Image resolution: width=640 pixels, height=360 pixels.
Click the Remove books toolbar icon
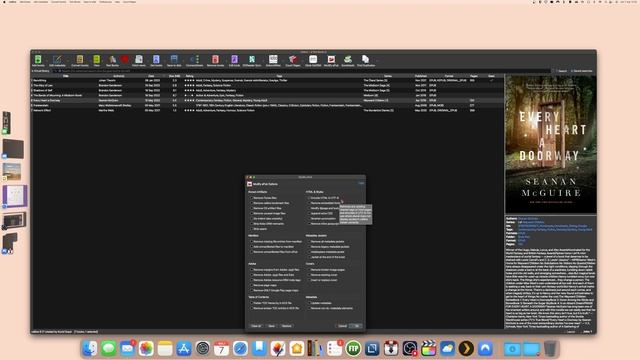tap(216, 61)
